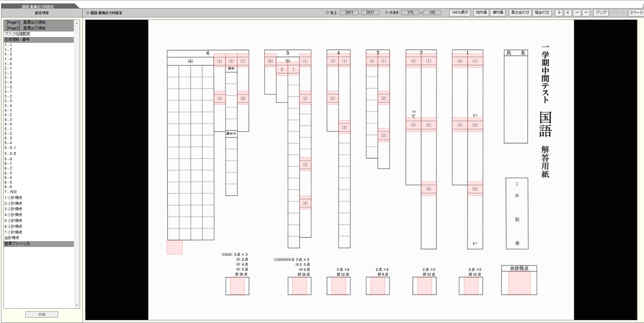Viewport: 644px width, 323px height.
Task: Click the align-top edges icon (┬)
Action: pyautogui.click(x=577, y=13)
